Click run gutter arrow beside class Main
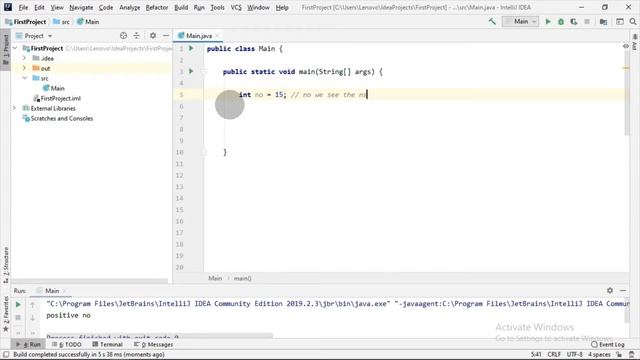 [191, 49]
